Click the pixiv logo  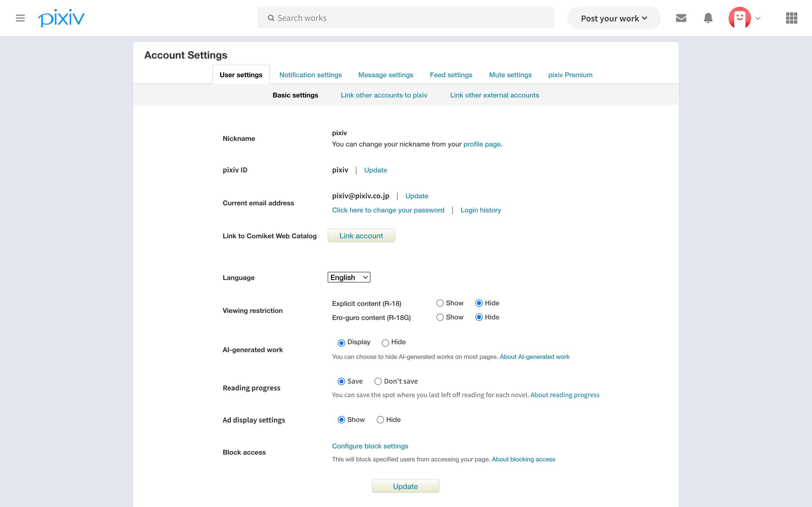(x=61, y=18)
